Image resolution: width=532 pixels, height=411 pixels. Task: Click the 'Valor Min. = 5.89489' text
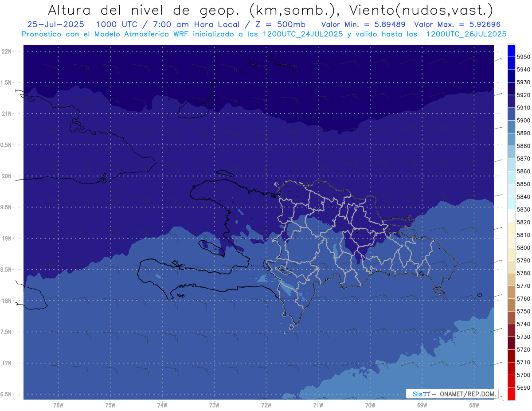click(363, 24)
